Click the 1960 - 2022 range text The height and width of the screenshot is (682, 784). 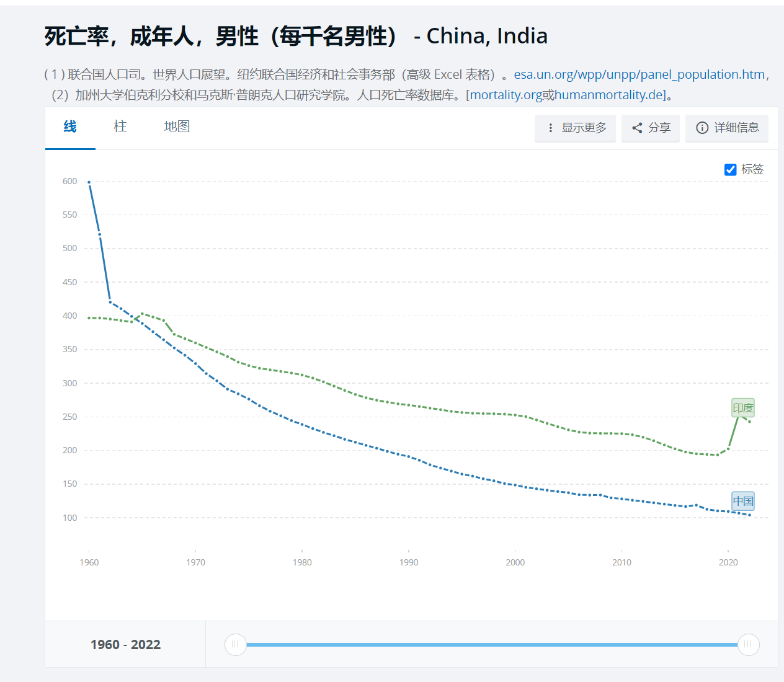[x=125, y=645]
